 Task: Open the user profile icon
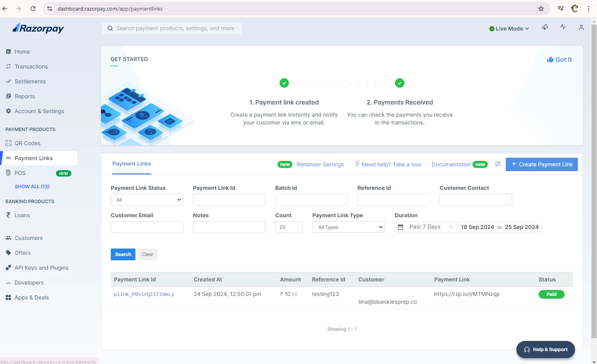581,27
